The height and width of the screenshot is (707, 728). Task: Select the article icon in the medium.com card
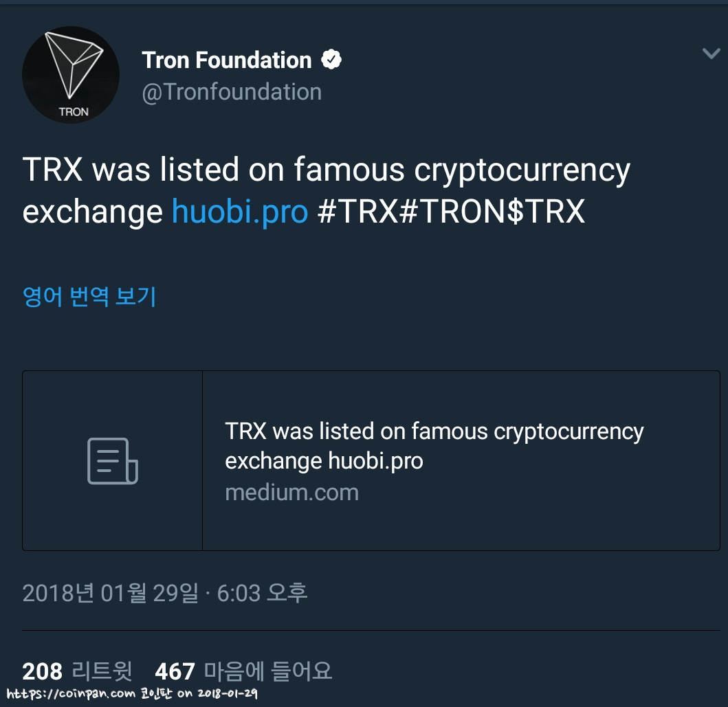pyautogui.click(x=111, y=460)
